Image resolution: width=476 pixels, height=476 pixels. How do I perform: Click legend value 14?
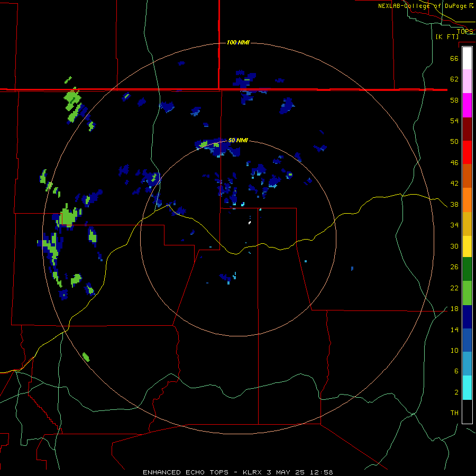[454, 329]
